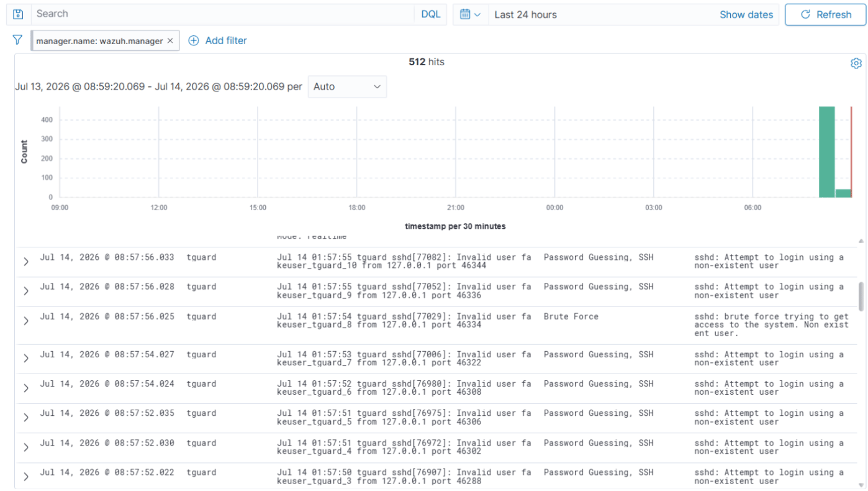Click log text for fakeuser_tguard_9 port 46336

404,291
